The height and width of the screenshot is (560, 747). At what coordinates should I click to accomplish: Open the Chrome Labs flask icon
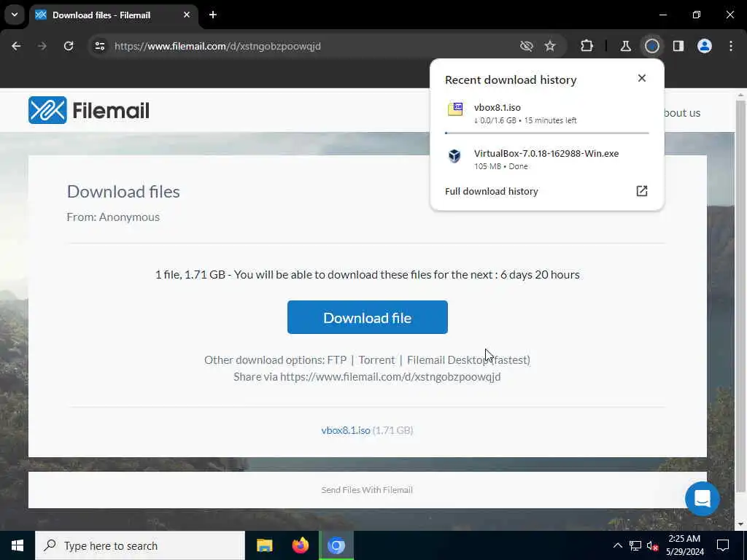[x=625, y=46]
